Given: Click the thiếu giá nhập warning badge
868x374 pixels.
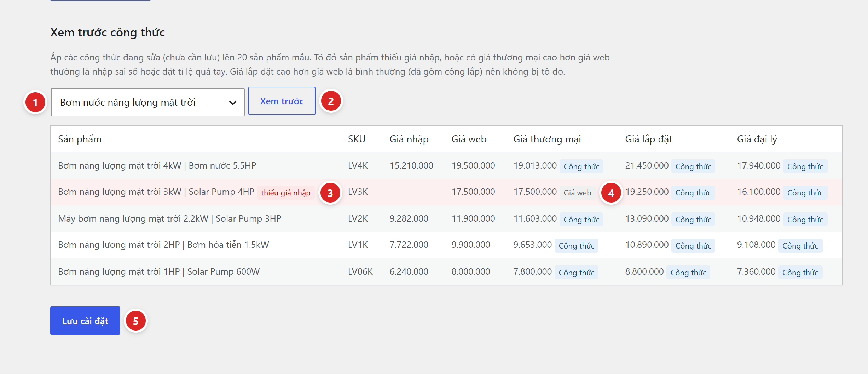Looking at the screenshot, I should 285,193.
